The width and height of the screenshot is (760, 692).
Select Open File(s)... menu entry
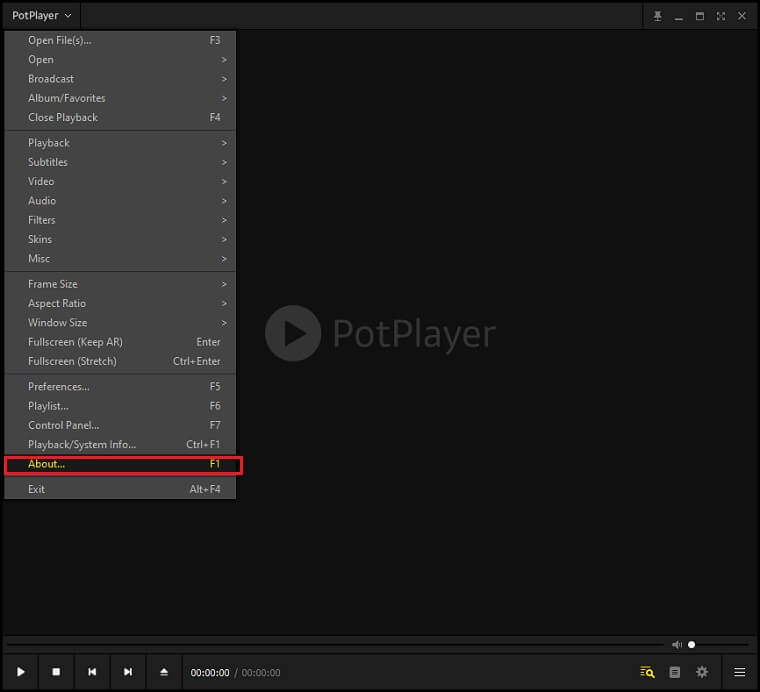pyautogui.click(x=120, y=40)
